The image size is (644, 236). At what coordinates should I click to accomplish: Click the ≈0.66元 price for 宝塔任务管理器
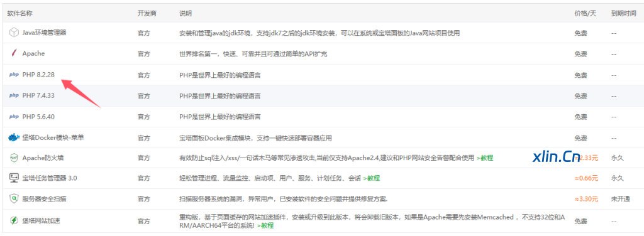pyautogui.click(x=587, y=178)
